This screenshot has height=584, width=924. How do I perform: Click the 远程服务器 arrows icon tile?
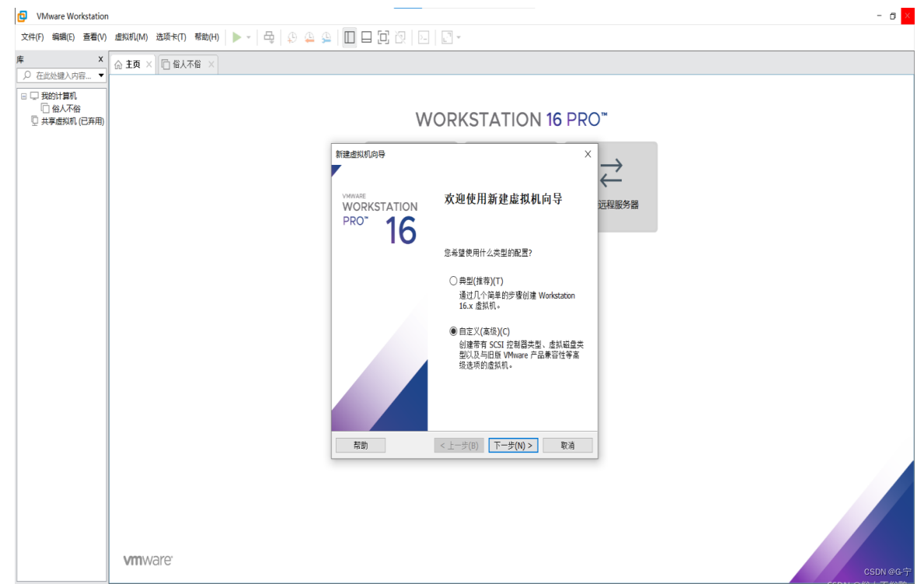click(x=611, y=173)
